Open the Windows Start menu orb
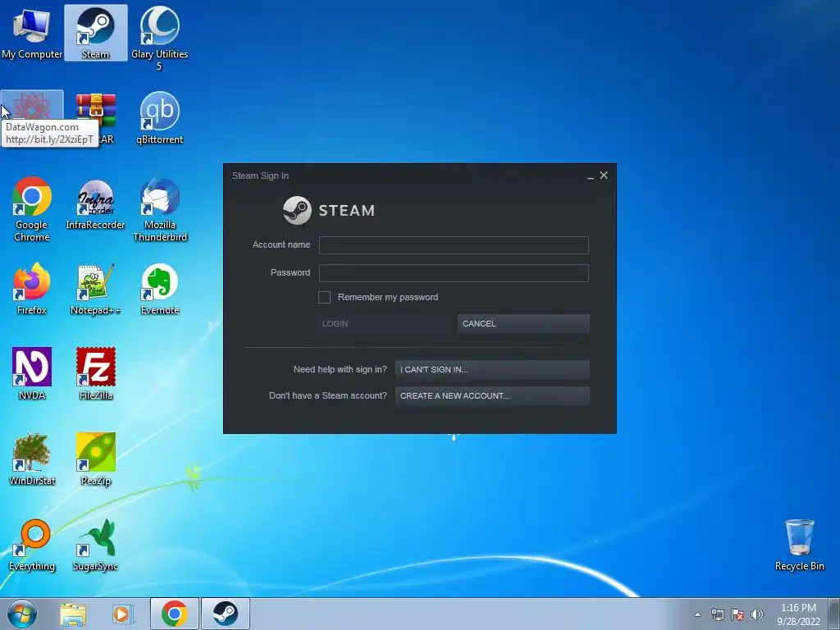The width and height of the screenshot is (840, 630). (22, 614)
